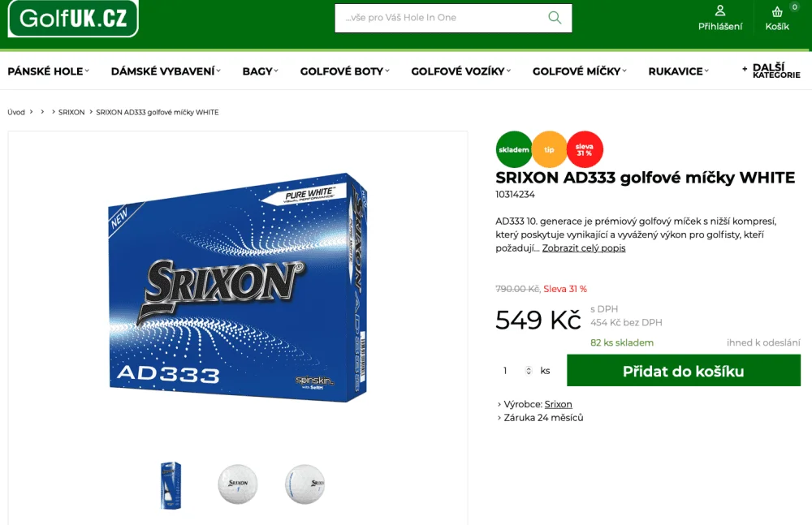This screenshot has height=525, width=812.
Task: Open the Zobrazit celý popis link
Action: tap(584, 248)
